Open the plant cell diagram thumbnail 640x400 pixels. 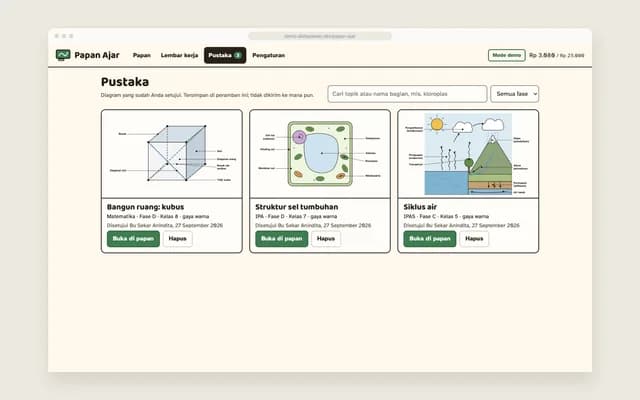pos(320,154)
